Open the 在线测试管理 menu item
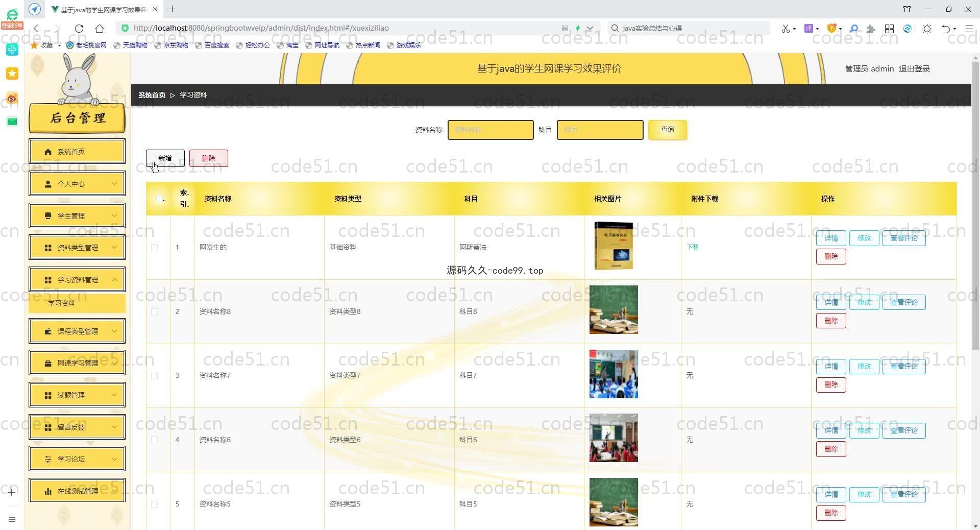 (x=77, y=491)
